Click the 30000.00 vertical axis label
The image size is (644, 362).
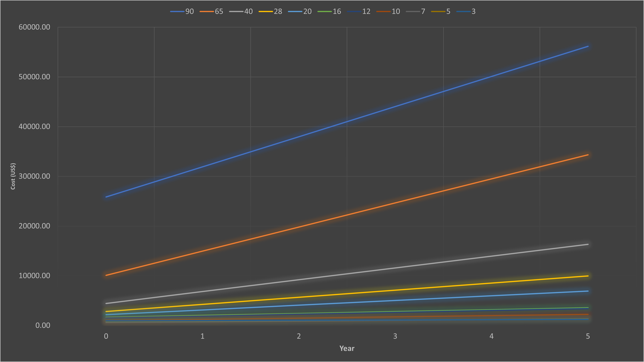coord(34,176)
